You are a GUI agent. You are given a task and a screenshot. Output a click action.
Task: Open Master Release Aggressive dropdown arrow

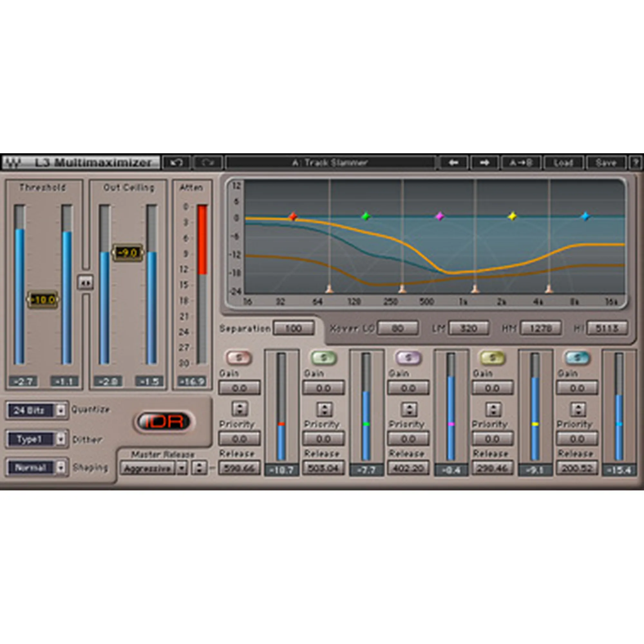click(182, 468)
